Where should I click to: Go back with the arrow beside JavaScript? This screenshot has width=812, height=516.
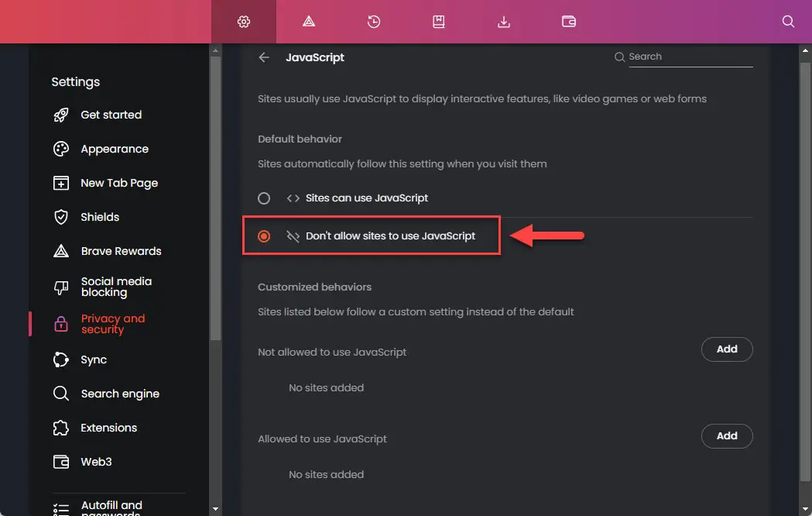[264, 57]
